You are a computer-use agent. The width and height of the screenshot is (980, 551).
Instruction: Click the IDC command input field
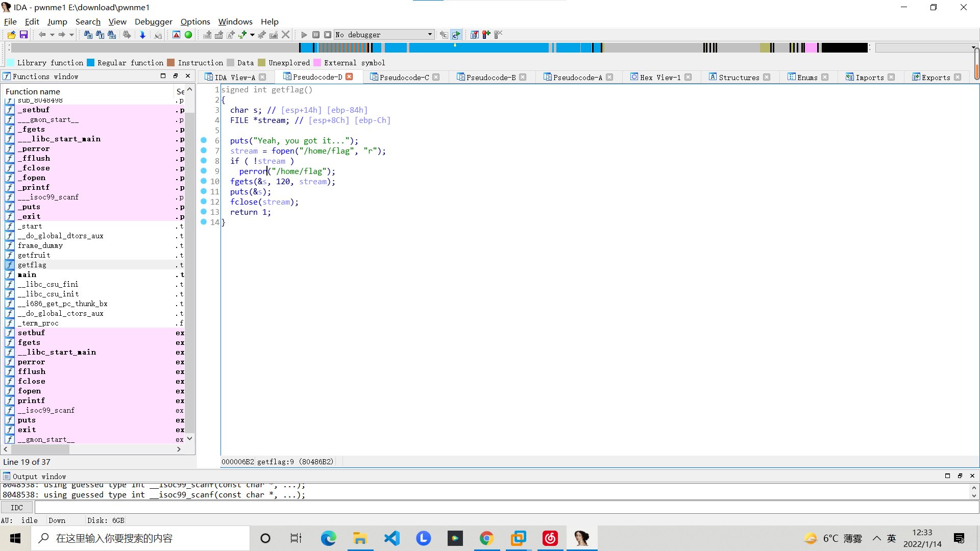tap(506, 508)
